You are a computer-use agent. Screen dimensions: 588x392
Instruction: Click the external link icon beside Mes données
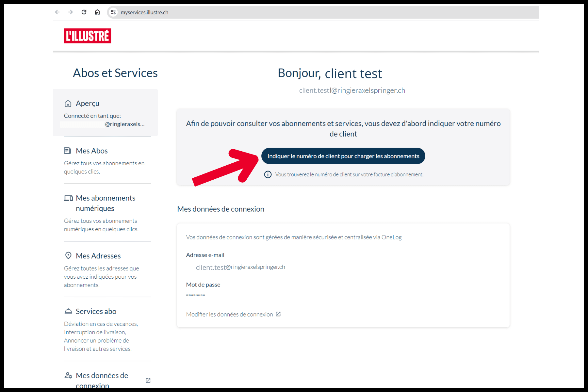coord(148,380)
